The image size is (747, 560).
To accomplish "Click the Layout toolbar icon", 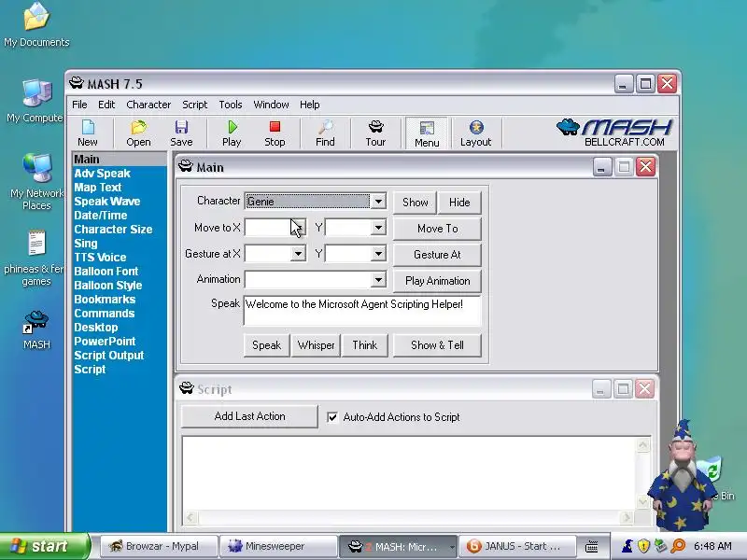I will click(475, 133).
